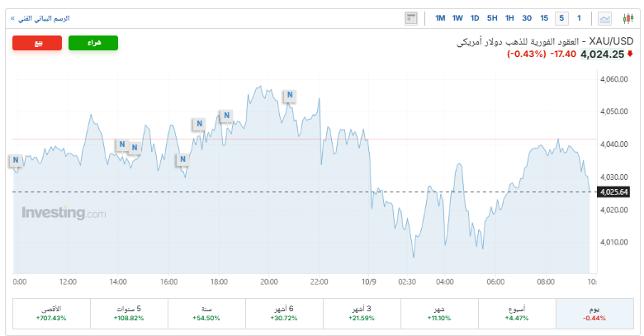644x336 pixels.
Task: Switch to area chart type
Action: click(x=606, y=18)
